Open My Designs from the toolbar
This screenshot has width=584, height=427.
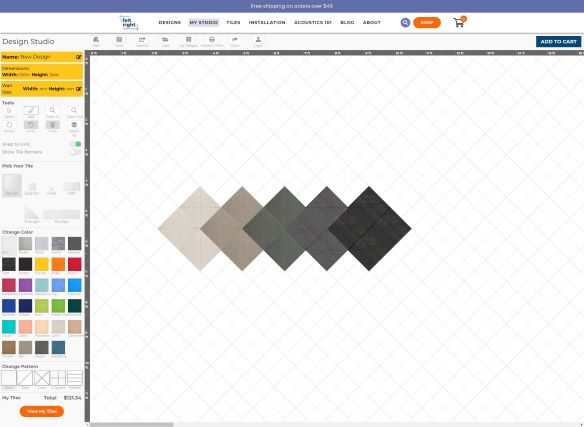point(188,39)
